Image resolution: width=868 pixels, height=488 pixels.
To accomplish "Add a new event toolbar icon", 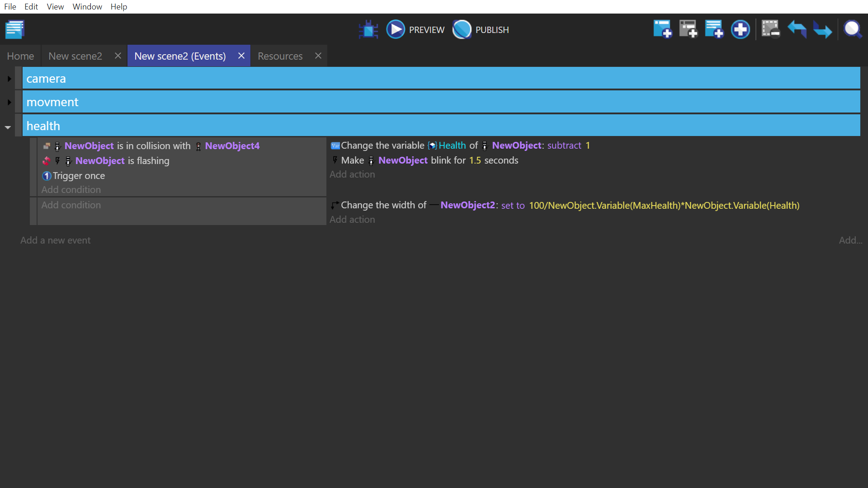I will [662, 30].
